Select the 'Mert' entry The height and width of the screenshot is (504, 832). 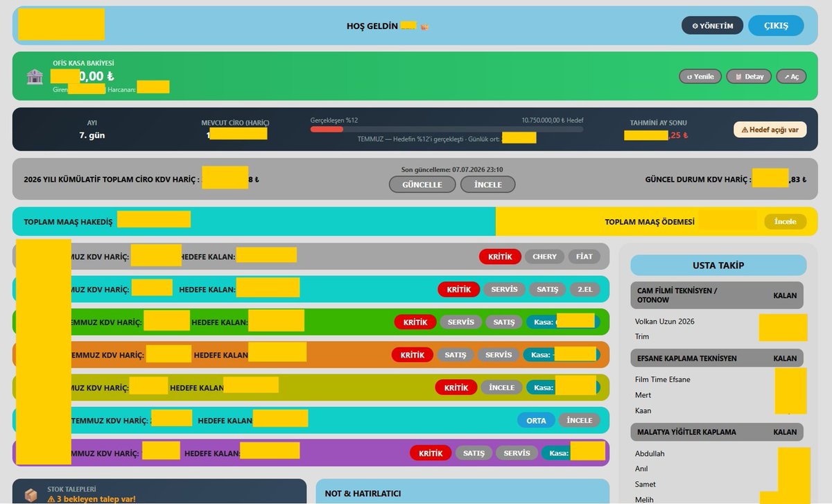click(643, 395)
